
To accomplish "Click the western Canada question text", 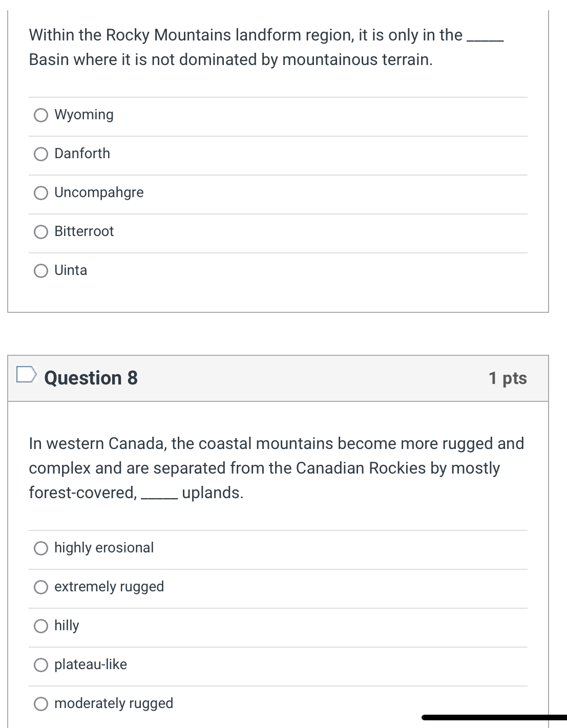I will coord(277,468).
